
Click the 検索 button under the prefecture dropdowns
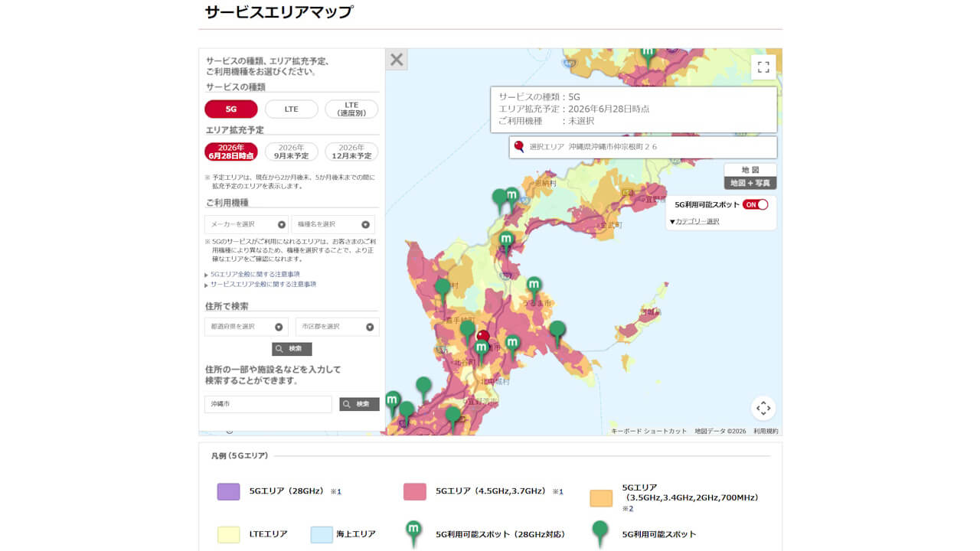(x=292, y=349)
